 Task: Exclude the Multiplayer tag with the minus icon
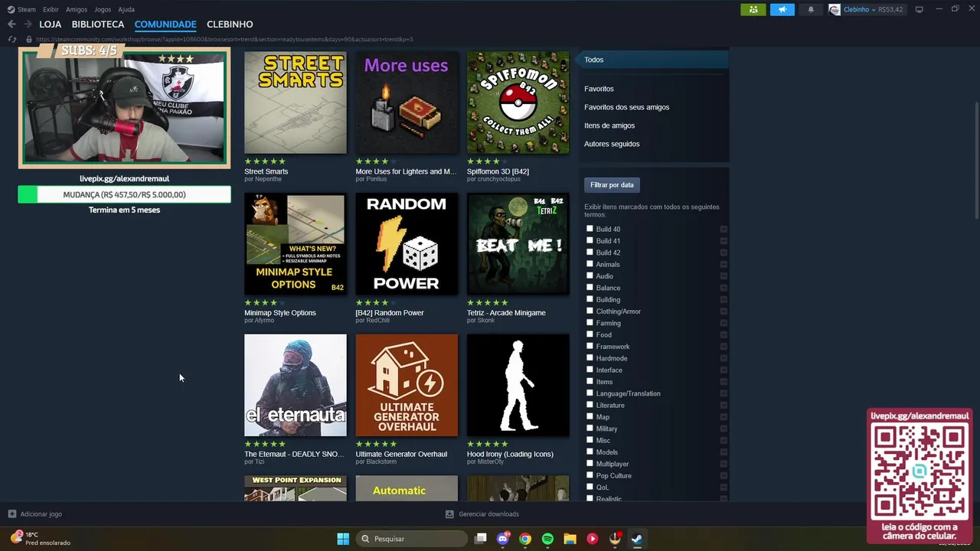click(724, 464)
